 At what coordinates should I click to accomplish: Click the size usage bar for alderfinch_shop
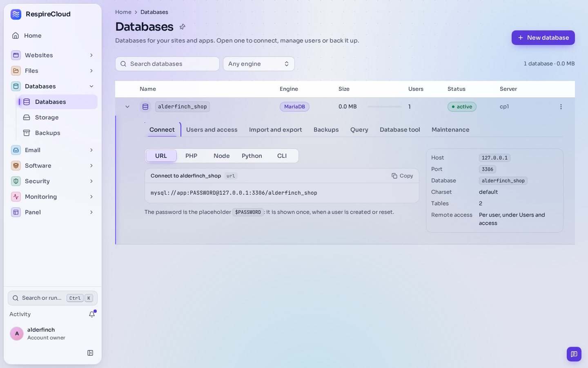point(385,107)
